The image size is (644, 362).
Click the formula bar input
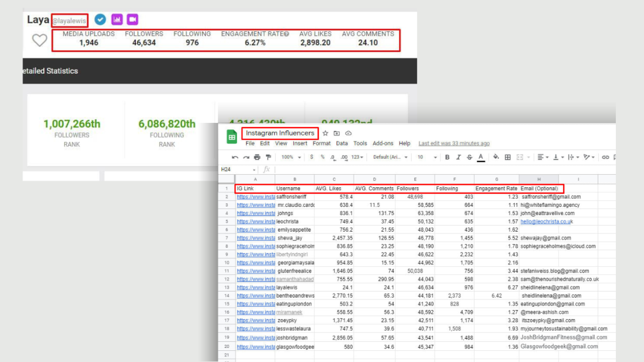pos(445,170)
